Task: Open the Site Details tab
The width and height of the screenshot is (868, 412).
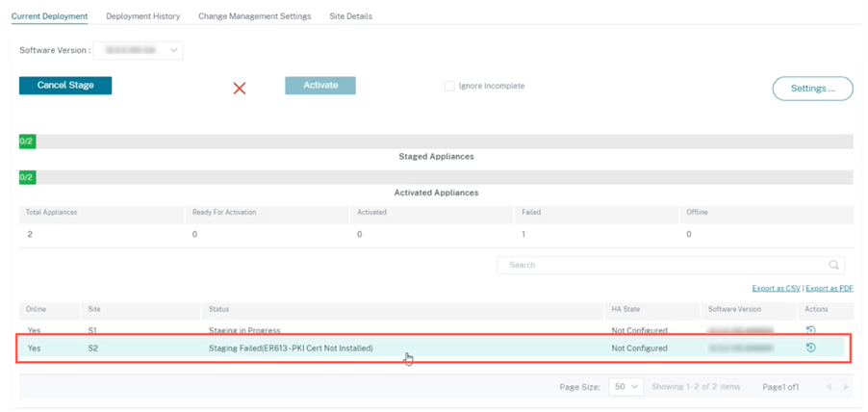Action: 351,16
